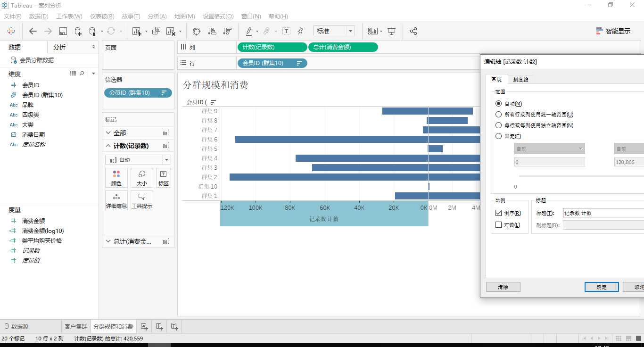Search fields with the magnifier icon
This screenshot has height=347, width=644.
coord(82,74)
